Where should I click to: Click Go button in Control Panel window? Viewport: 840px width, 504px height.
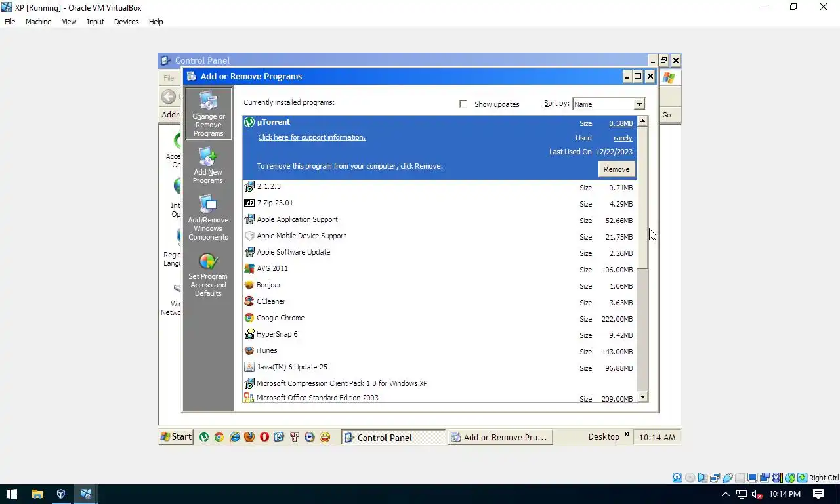click(x=667, y=115)
